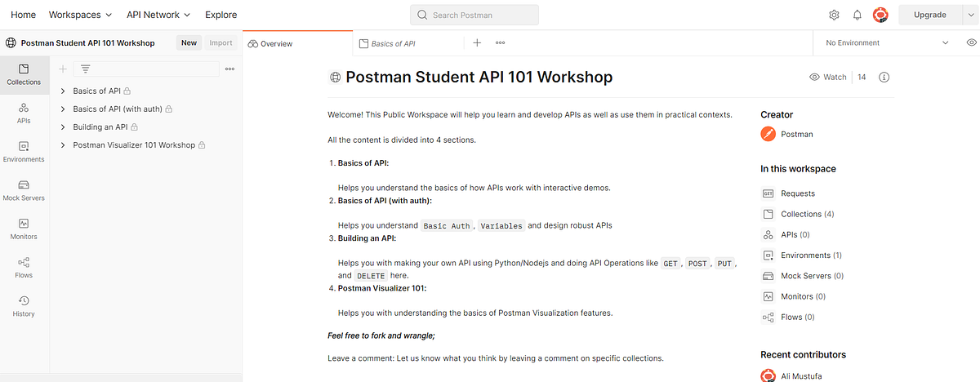Screen dimensions: 980x382
Task: Click the workspace info icon
Action: 884,77
